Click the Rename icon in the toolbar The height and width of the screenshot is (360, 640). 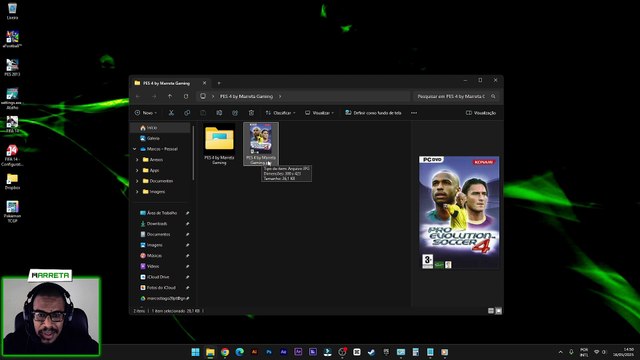[219, 113]
